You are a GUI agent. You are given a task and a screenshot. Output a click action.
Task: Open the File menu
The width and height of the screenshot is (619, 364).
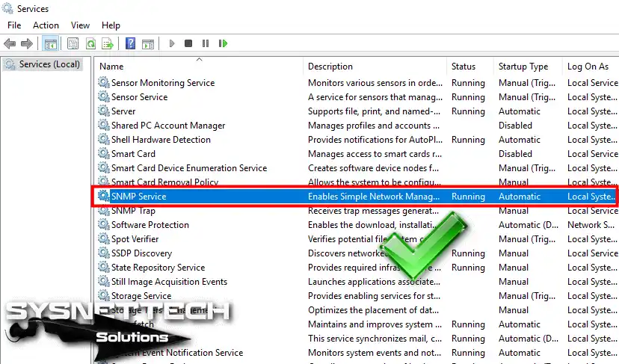point(14,25)
